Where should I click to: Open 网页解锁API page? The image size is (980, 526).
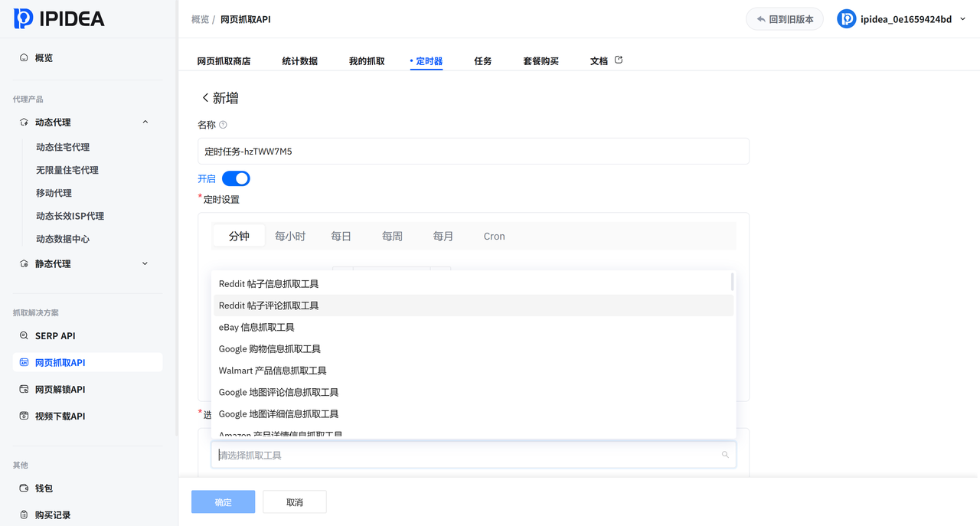60,389
